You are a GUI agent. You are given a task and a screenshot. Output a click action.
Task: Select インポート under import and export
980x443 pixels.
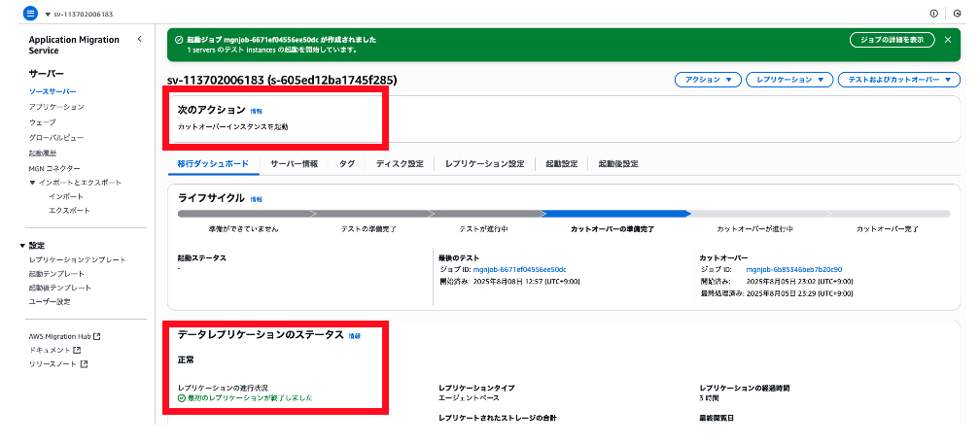pyautogui.click(x=66, y=196)
